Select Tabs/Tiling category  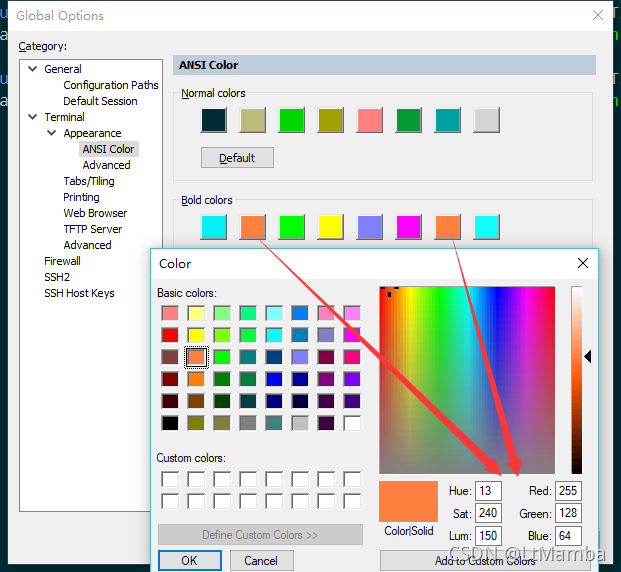[x=89, y=181]
